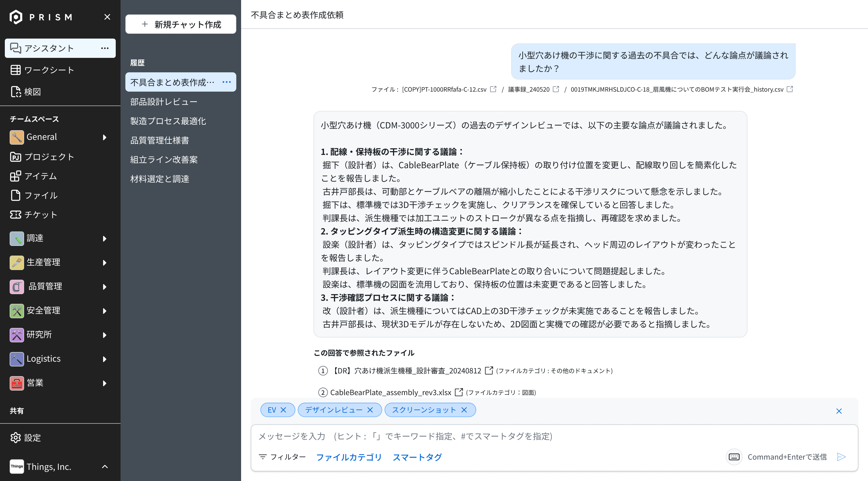Close the sidebar with the X icon

tap(107, 17)
